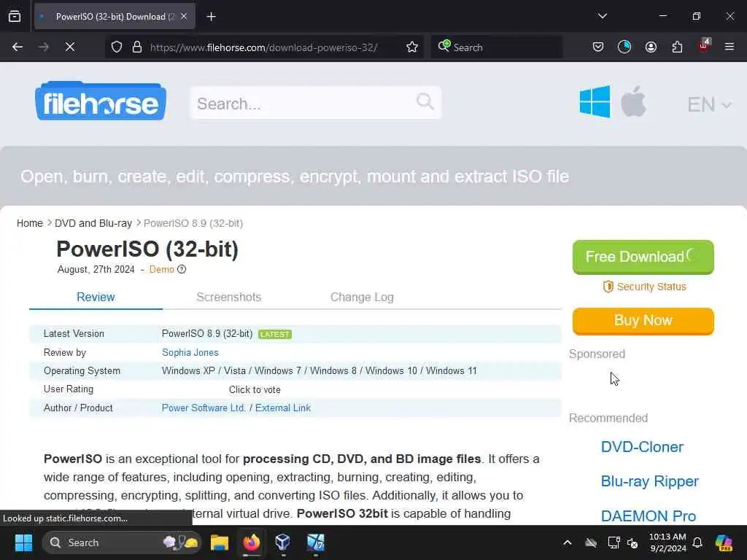Open the Security Status link
This screenshot has width=747, height=560.
tap(645, 287)
